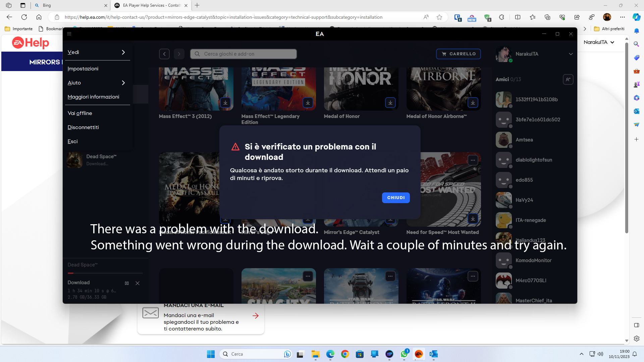Click the download icon on Mass Effect Legendary Edition
The height and width of the screenshot is (362, 644).
(x=308, y=103)
